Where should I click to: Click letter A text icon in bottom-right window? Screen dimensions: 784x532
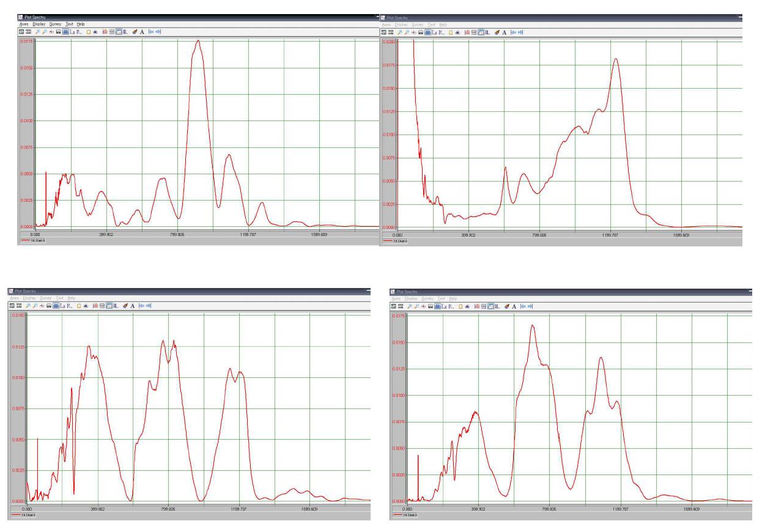pos(514,306)
